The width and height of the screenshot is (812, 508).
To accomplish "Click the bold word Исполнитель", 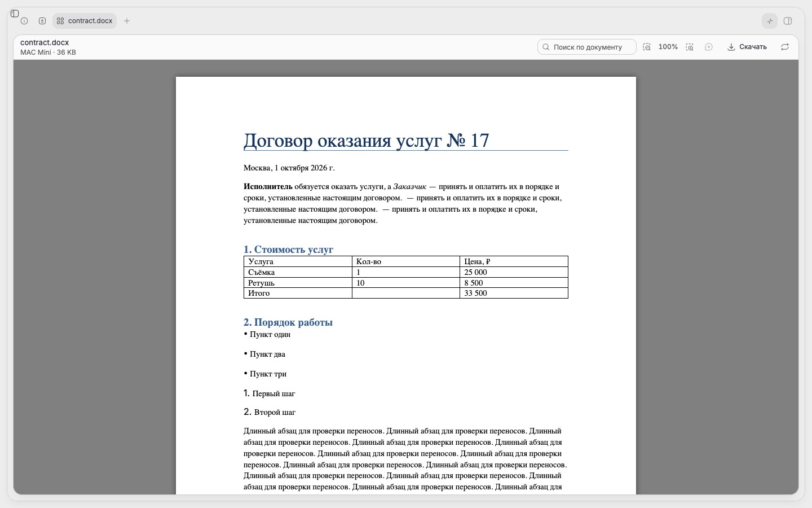I will pos(268,186).
